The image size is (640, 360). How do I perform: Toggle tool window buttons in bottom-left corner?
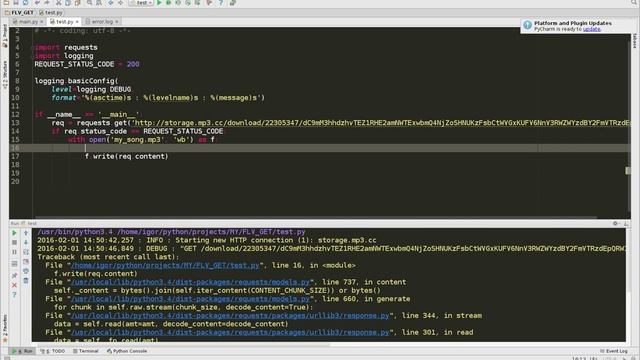(7, 358)
